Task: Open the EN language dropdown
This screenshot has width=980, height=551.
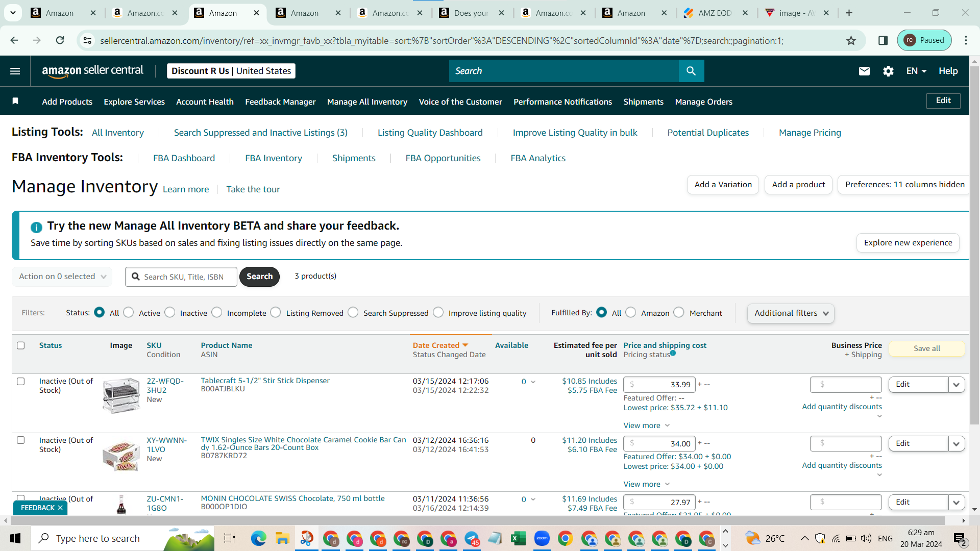Action: 916,71
